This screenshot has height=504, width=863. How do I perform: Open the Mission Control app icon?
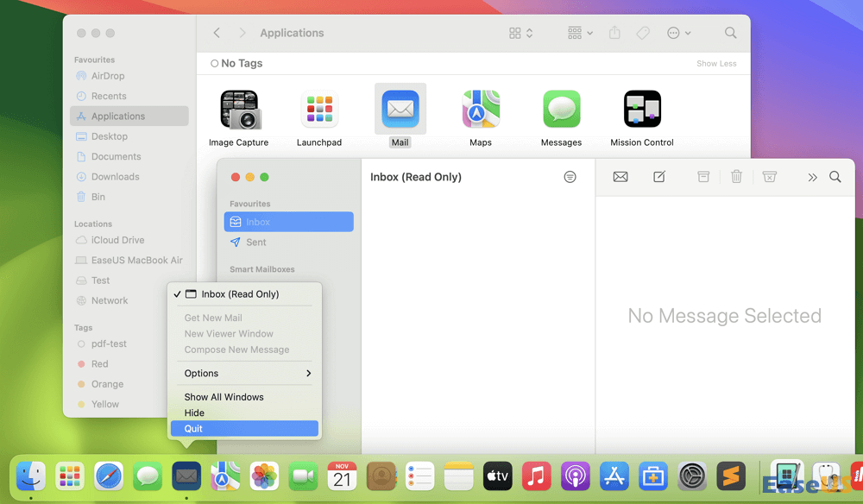pyautogui.click(x=642, y=110)
